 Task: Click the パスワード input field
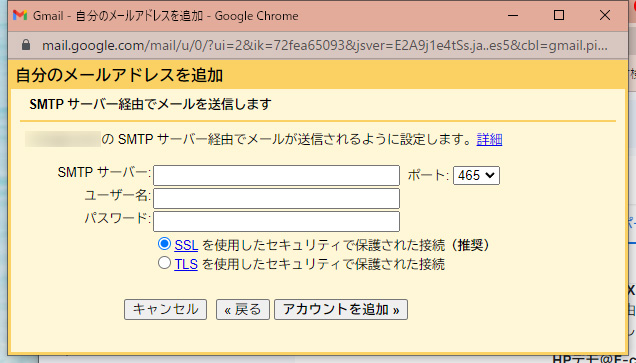[x=276, y=221]
